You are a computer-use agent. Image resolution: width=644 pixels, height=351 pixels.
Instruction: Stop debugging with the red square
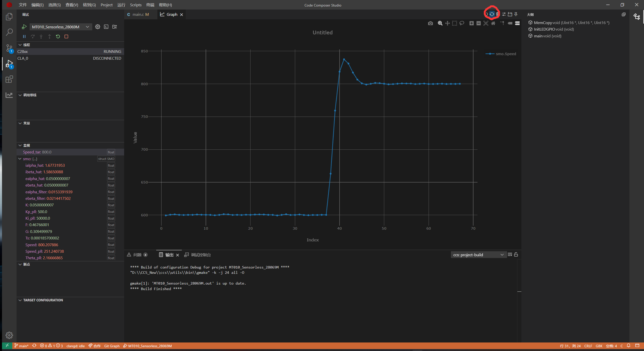pos(66,37)
